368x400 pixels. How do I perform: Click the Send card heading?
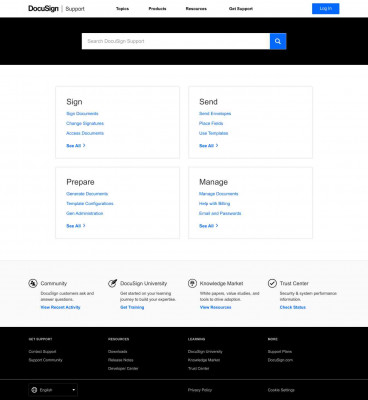[208, 102]
